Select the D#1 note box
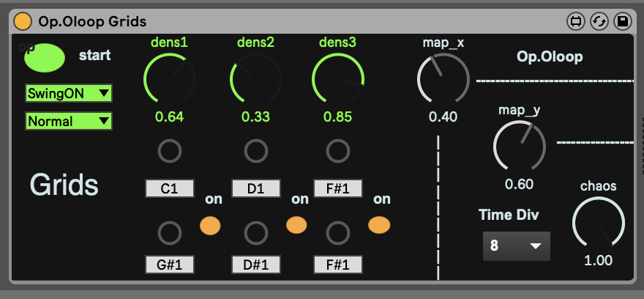The height and width of the screenshot is (299, 644). 255,264
